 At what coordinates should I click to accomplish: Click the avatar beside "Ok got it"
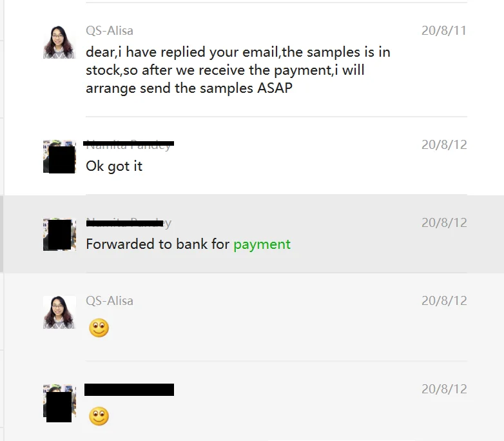tap(59, 157)
